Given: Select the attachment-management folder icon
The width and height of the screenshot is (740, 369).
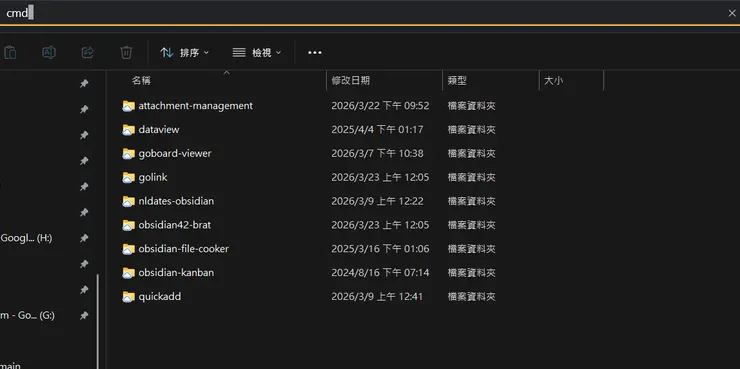Looking at the screenshot, I should [128, 106].
